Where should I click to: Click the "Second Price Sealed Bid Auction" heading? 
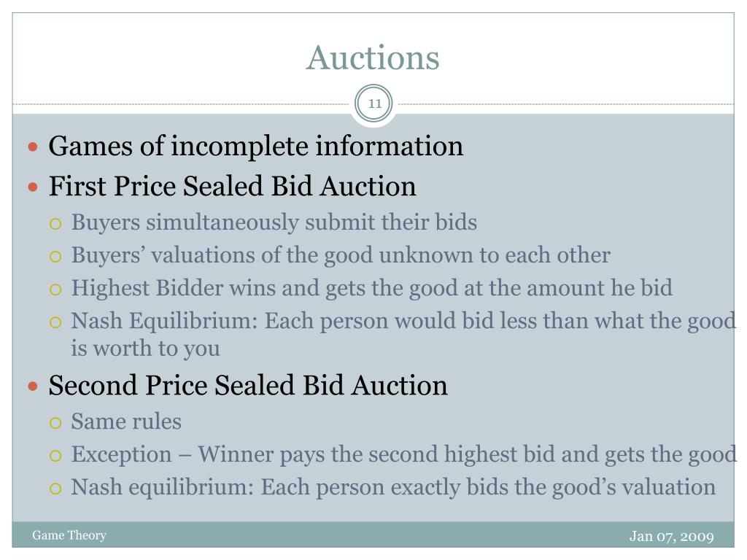[x=248, y=385]
